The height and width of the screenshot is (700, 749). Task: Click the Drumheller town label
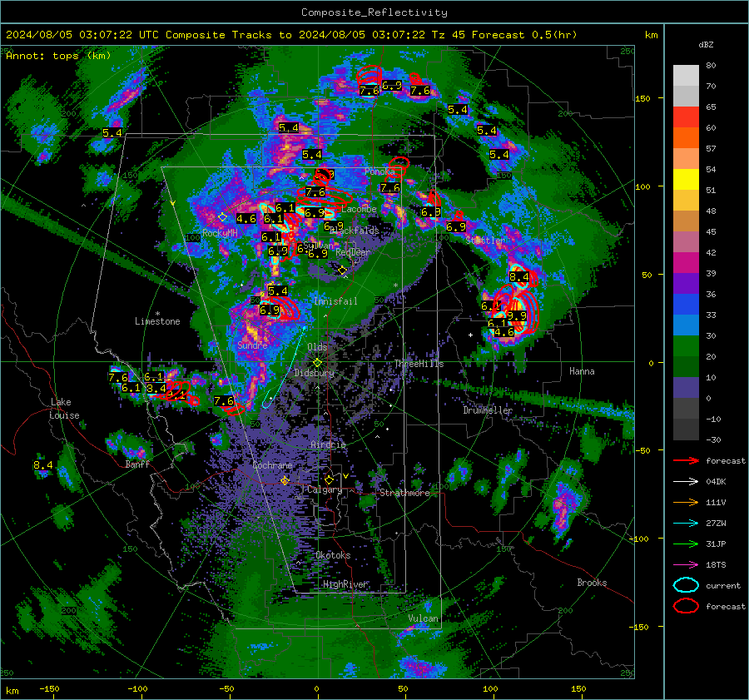488,410
